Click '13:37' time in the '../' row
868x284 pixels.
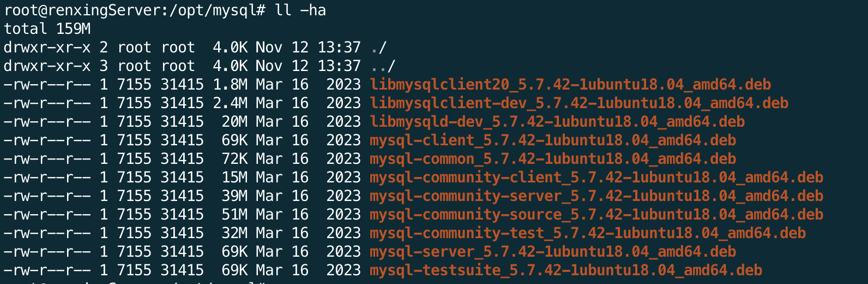pos(339,66)
